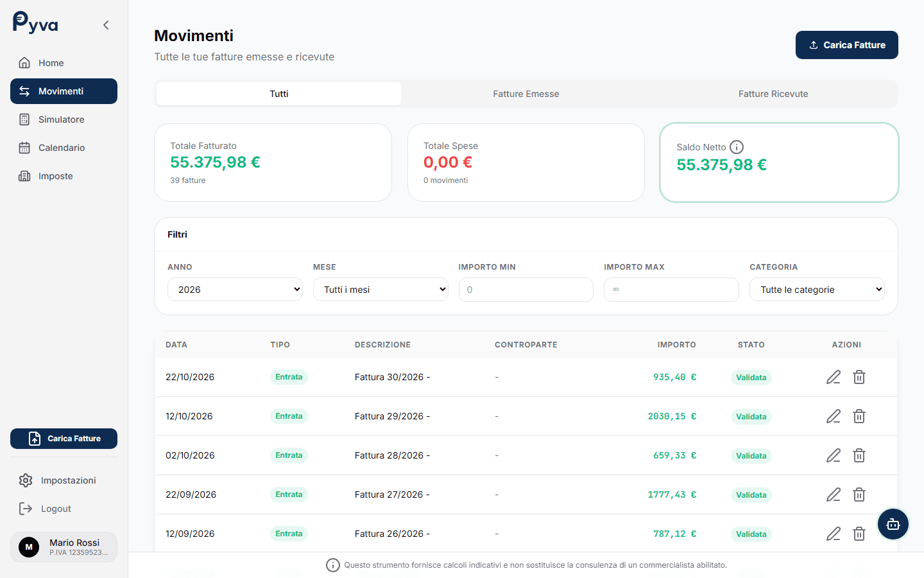Open Calendario from the sidebar
Viewport: 924px width, 578px height.
(61, 148)
